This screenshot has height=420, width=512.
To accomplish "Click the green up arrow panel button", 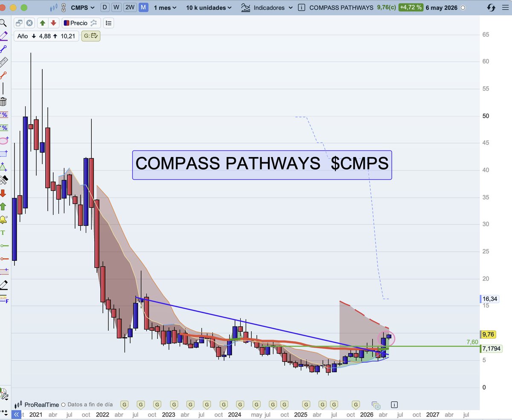I will [x=43, y=23].
